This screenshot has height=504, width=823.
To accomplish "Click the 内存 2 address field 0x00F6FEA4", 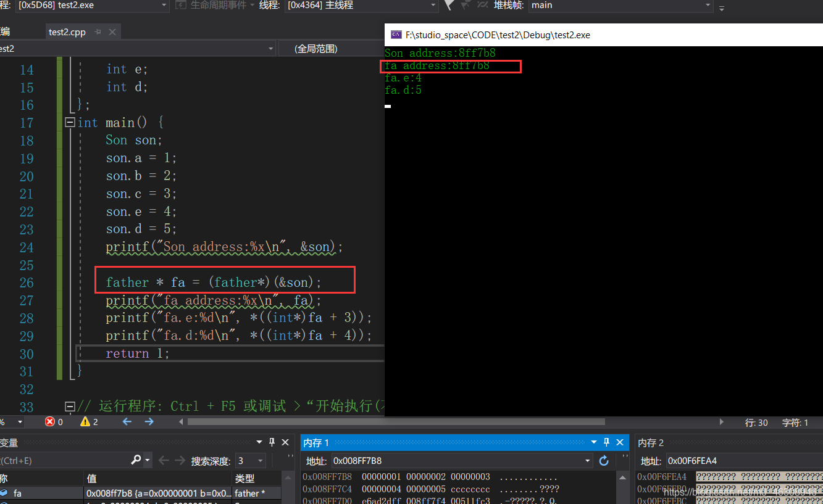I will coord(745,461).
